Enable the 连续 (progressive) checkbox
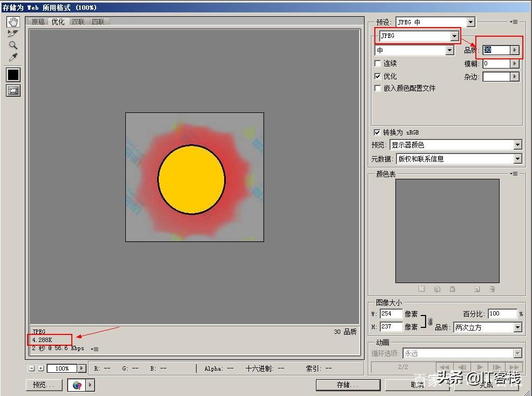The width and height of the screenshot is (532, 396). 378,63
